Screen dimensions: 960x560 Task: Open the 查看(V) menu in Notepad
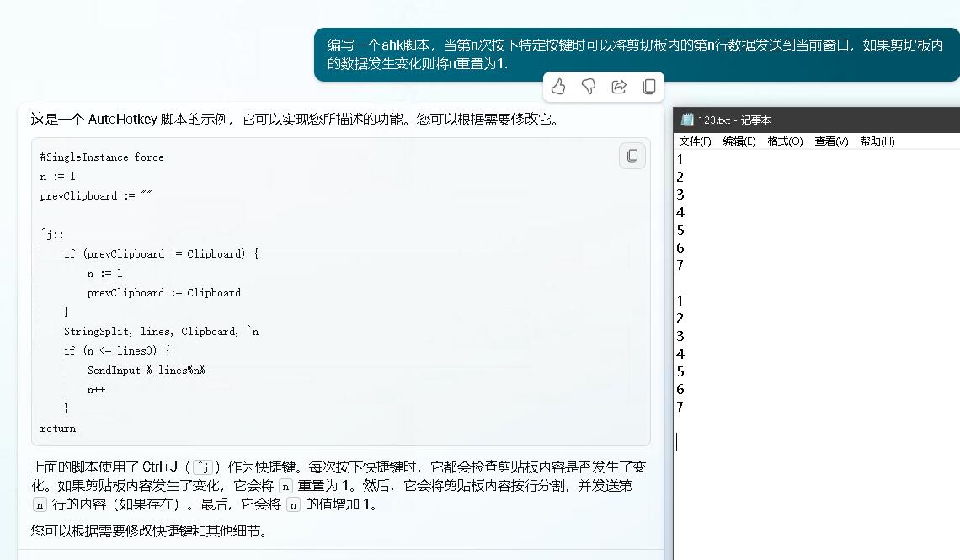coord(831,141)
